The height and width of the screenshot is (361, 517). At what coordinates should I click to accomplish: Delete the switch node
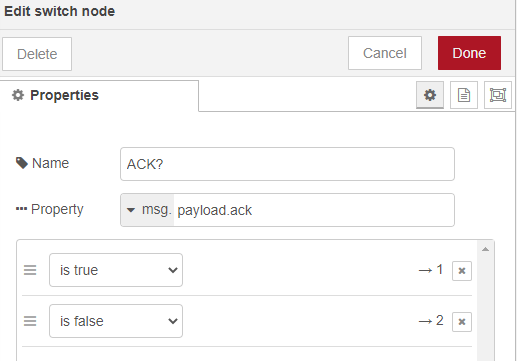[x=37, y=54]
